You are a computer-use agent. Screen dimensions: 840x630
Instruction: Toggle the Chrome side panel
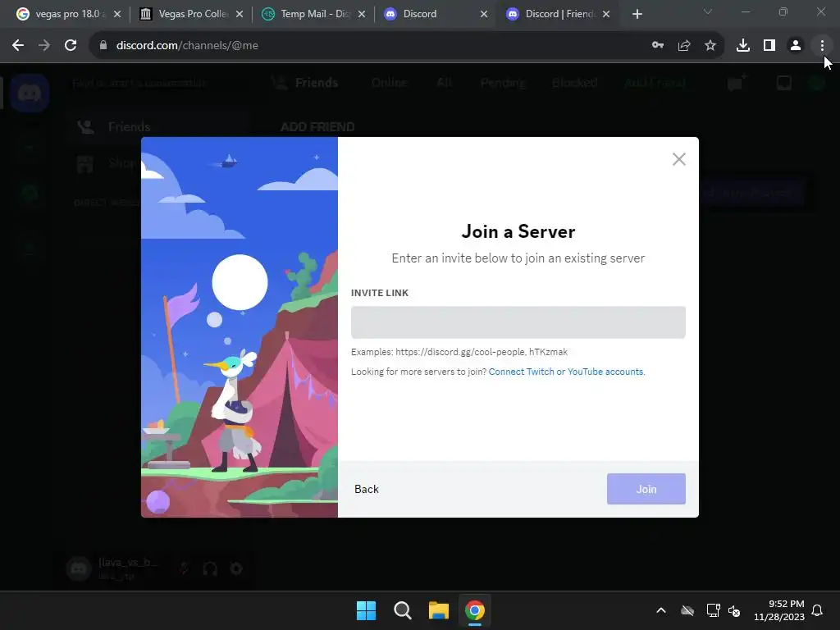tap(769, 46)
